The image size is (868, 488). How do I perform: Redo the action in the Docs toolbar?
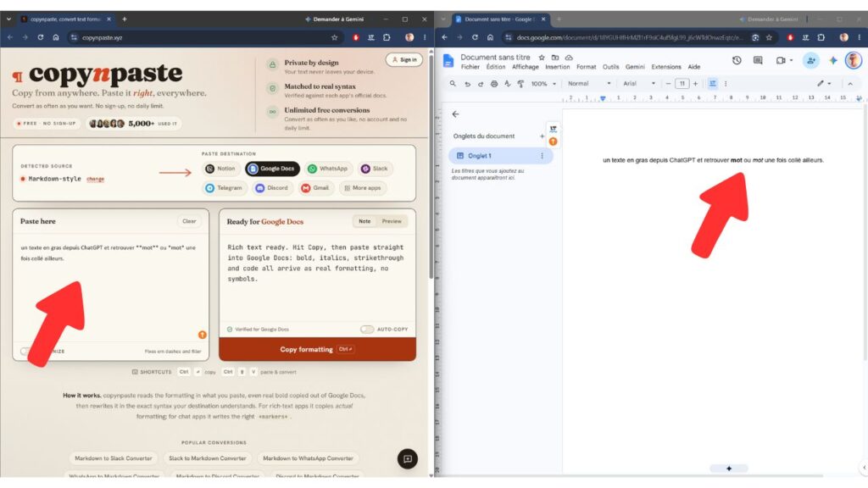point(481,84)
